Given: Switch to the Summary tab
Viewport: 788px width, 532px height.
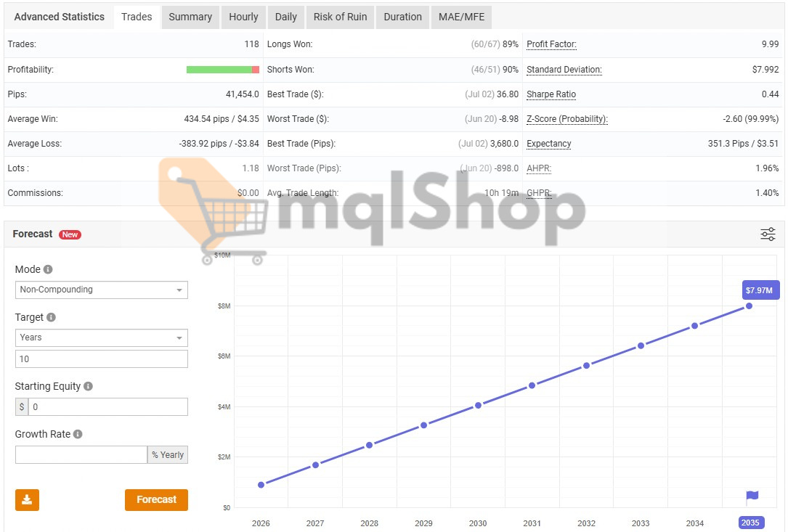Looking at the screenshot, I should (x=190, y=17).
